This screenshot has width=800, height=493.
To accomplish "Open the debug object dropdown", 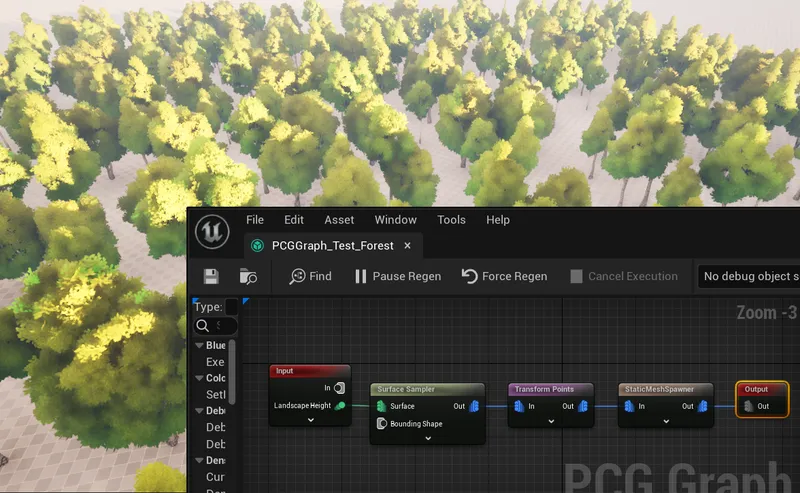I will click(748, 276).
